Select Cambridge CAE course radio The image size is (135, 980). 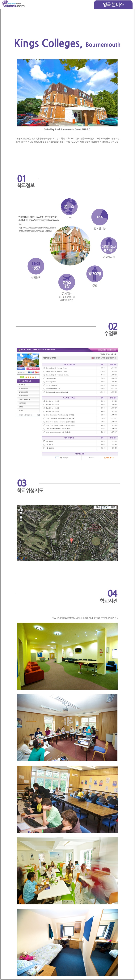[x=44, y=379]
